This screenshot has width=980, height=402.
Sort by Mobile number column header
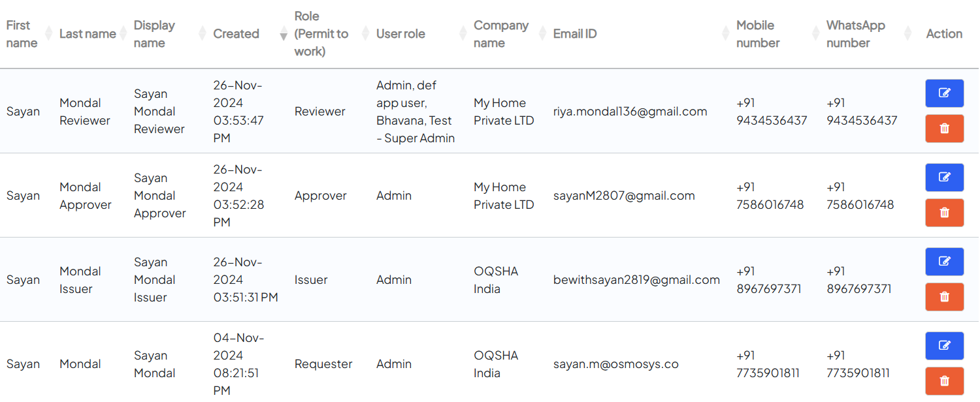click(758, 34)
